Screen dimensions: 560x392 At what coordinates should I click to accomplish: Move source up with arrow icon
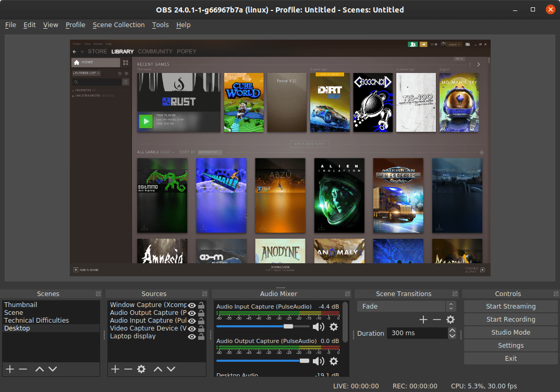click(x=158, y=369)
